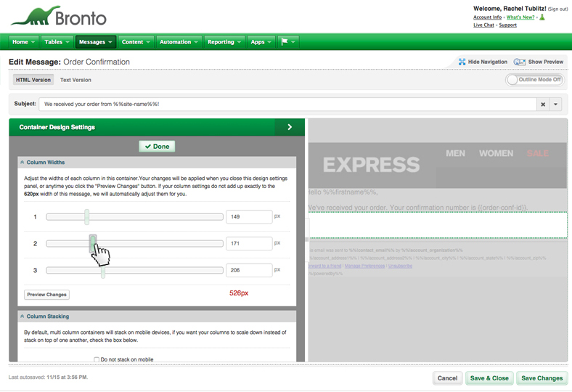Click the Preview Changes button

[47, 295]
